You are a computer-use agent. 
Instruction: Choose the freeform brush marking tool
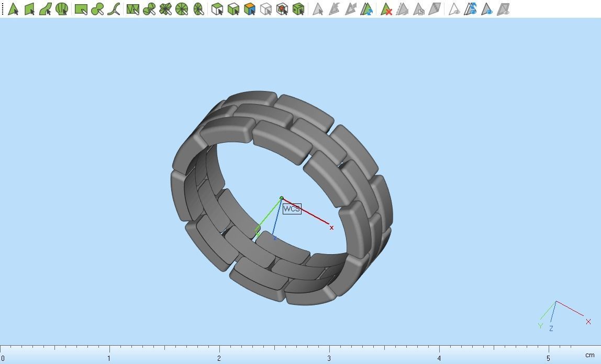click(x=97, y=9)
